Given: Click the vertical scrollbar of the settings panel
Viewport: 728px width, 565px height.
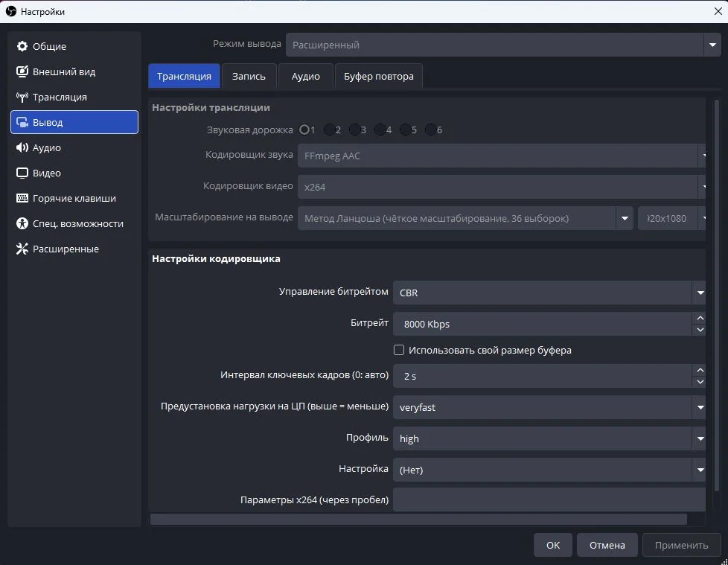Looking at the screenshot, I should tap(716, 296).
